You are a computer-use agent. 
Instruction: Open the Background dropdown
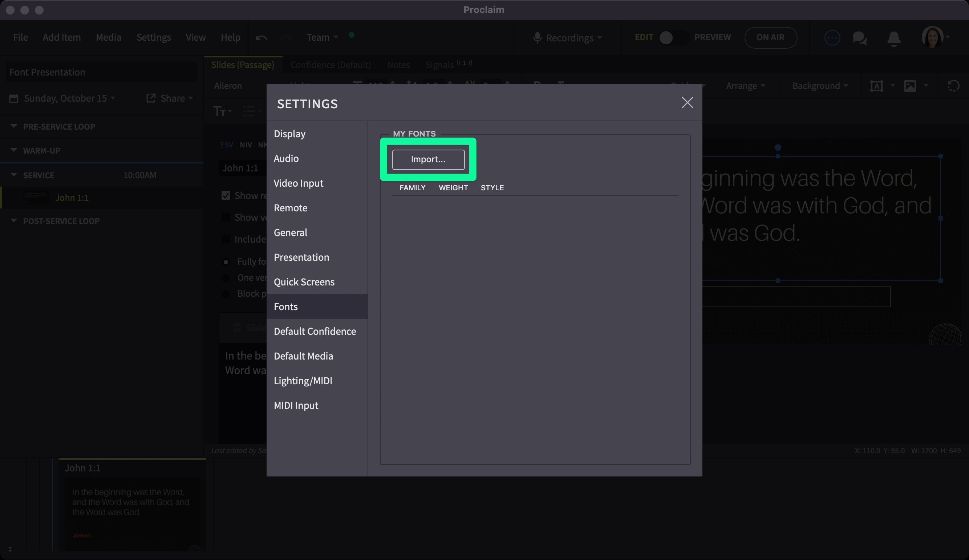(820, 85)
